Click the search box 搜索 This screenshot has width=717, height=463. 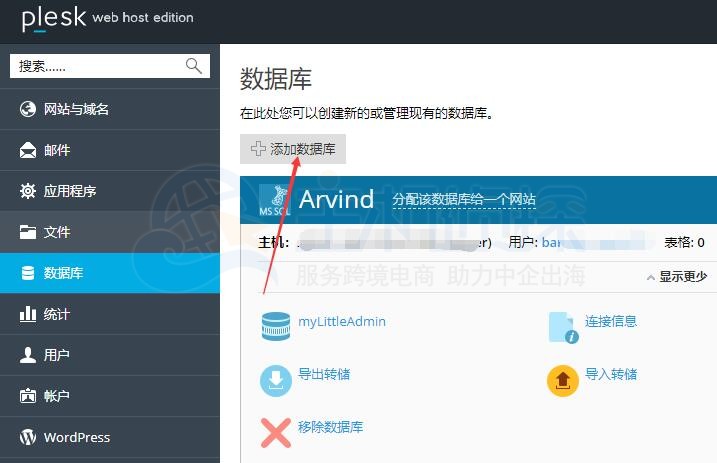point(110,66)
